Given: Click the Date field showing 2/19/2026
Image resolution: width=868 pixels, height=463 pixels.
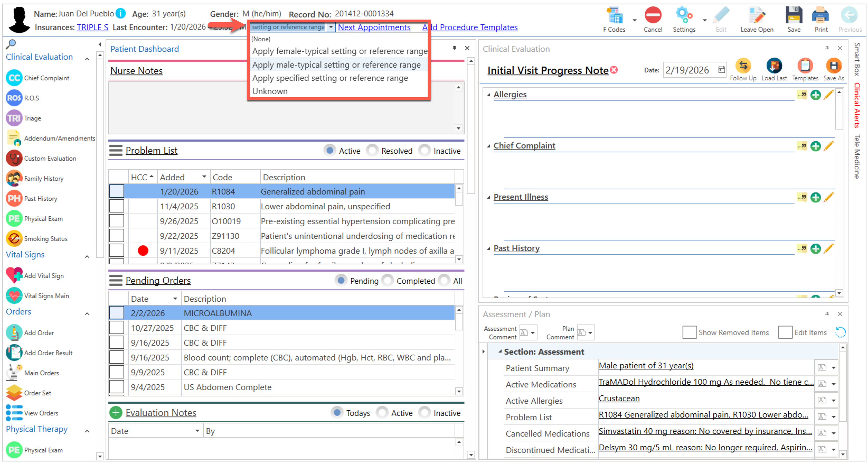Looking at the screenshot, I should point(687,70).
